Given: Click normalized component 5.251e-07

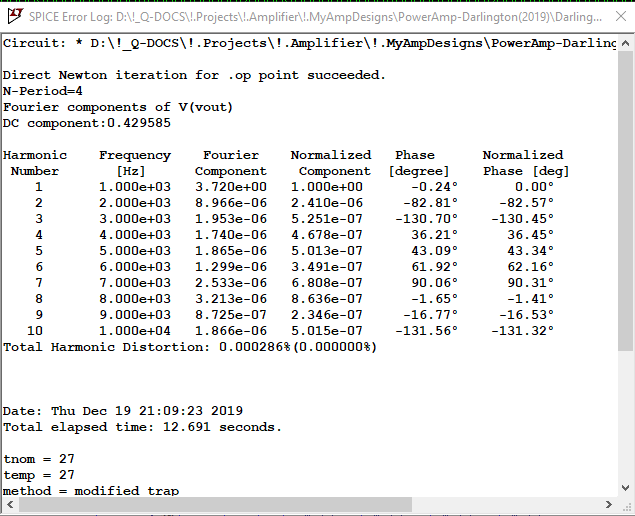Looking at the screenshot, I should tap(327, 219).
